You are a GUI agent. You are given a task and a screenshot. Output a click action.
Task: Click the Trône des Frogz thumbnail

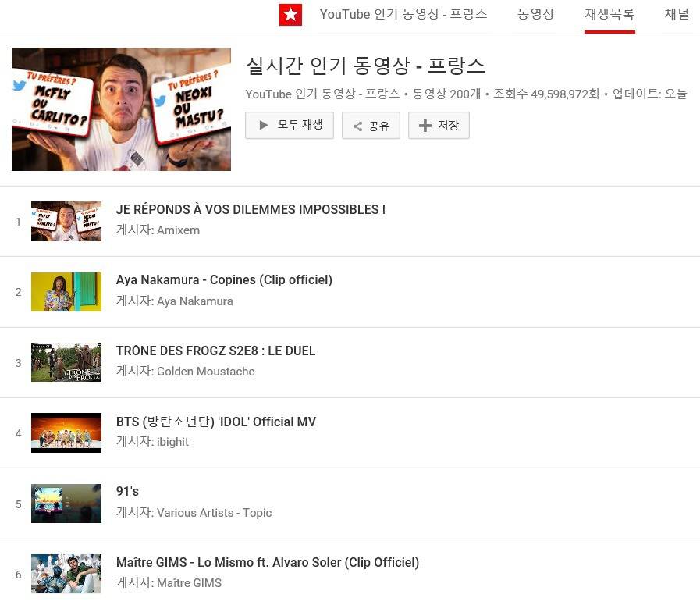coord(66,362)
